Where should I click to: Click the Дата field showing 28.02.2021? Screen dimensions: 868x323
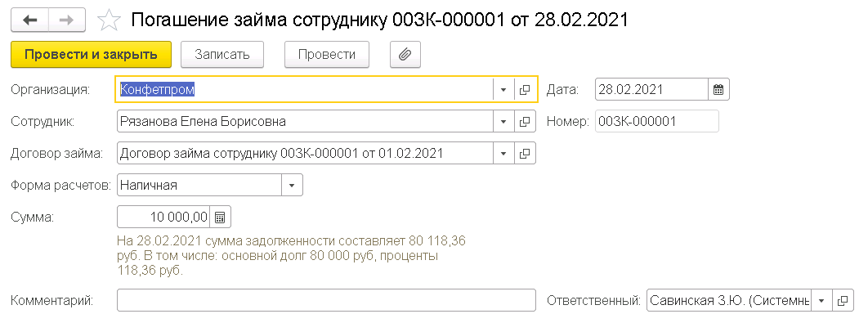[652, 89]
